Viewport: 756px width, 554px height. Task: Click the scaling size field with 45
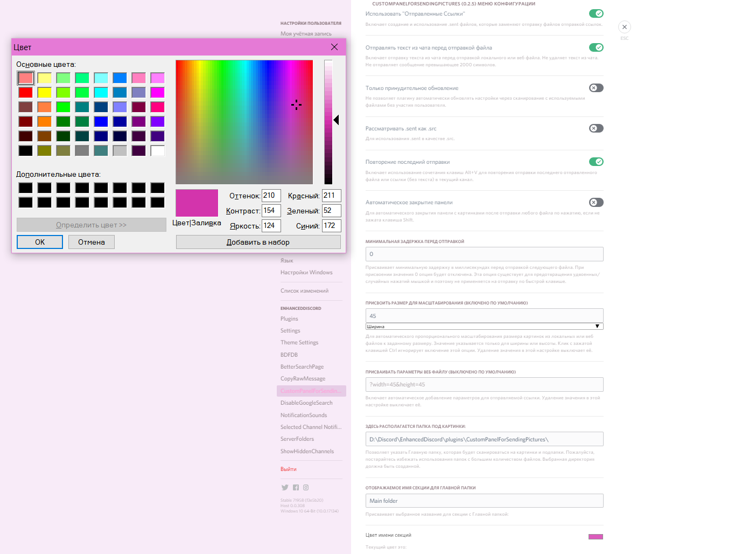pyautogui.click(x=484, y=316)
